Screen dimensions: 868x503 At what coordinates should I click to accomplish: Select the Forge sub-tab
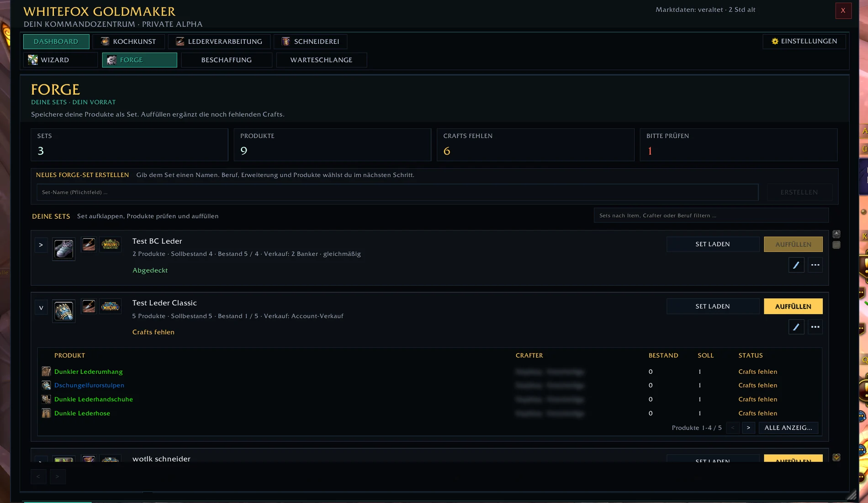tap(139, 60)
